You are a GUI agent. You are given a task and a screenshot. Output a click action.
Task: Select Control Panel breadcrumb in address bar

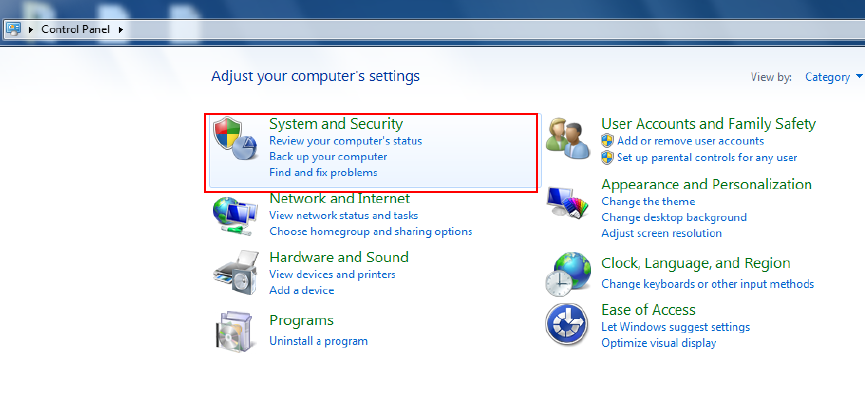click(x=76, y=29)
